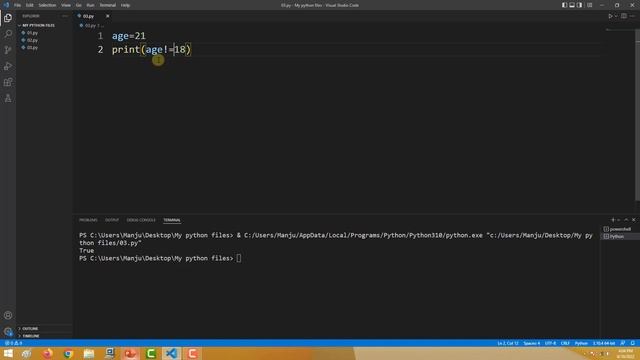Screen dimensions: 640x360
Task: Click the errors and warnings status item
Action: tap(13, 343)
